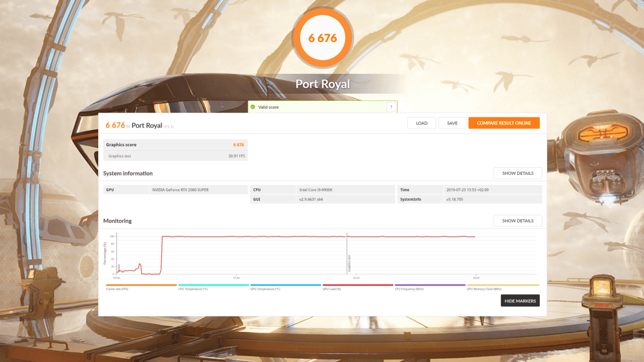Hide markers on the monitoring graph
This screenshot has height=362, width=644.
(520, 301)
